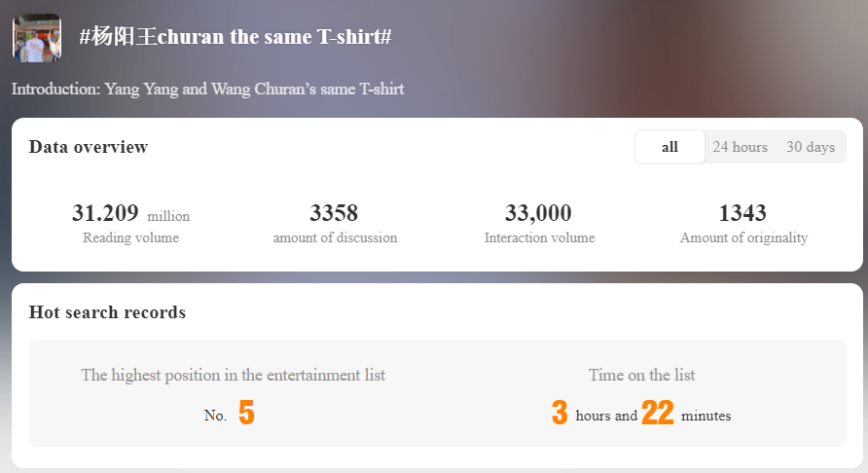Switch to the 30 days tab
Image resolution: width=868 pixels, height=473 pixels.
(811, 147)
